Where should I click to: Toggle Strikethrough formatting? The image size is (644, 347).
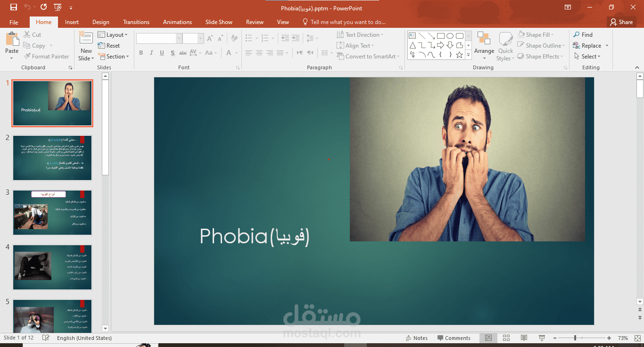click(x=182, y=53)
